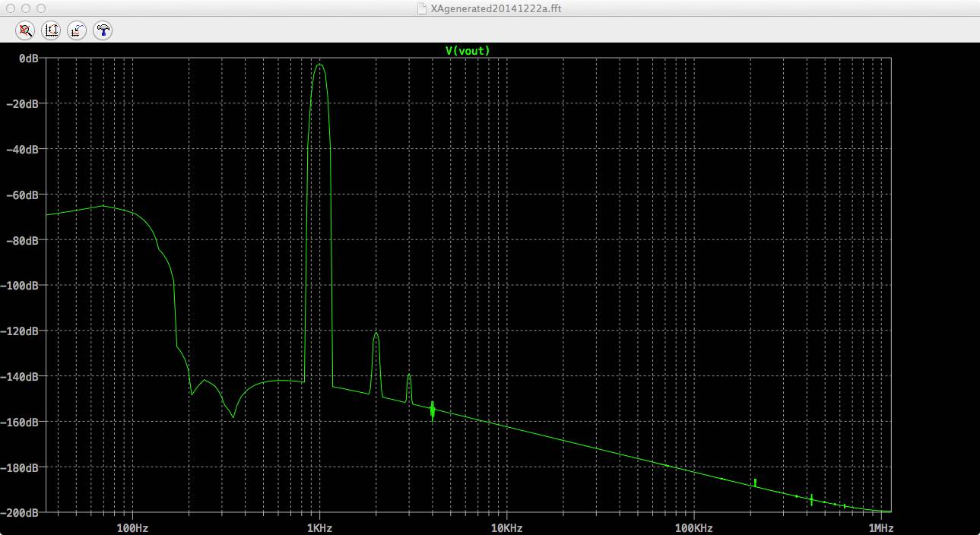The height and width of the screenshot is (535, 980).
Task: Click the zoom-to-fit magnifier toolbar icon
Action: pos(26,30)
